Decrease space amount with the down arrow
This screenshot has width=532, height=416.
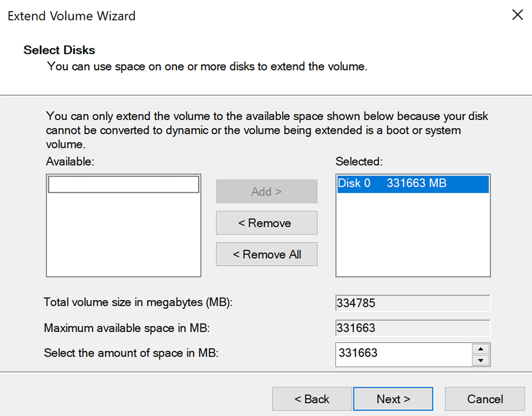[x=481, y=360]
